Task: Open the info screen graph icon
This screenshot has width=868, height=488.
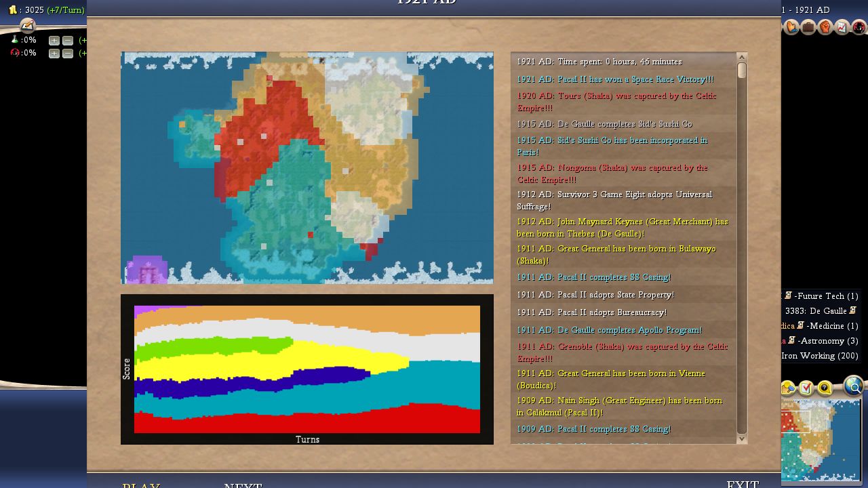Action: tap(842, 27)
